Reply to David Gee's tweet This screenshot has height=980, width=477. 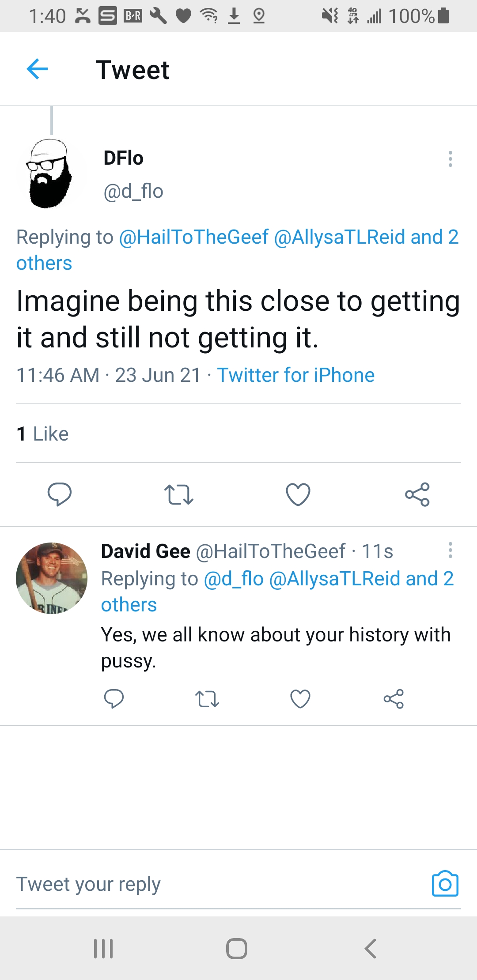(114, 699)
